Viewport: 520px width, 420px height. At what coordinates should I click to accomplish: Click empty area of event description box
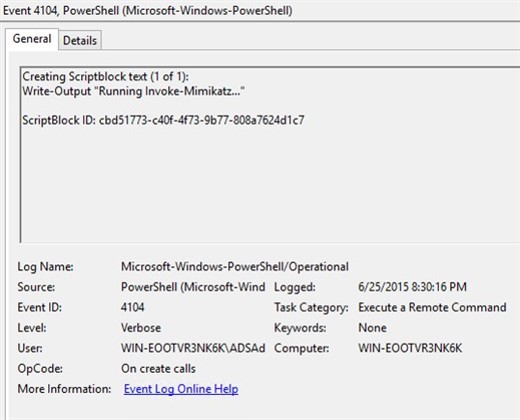click(267, 187)
